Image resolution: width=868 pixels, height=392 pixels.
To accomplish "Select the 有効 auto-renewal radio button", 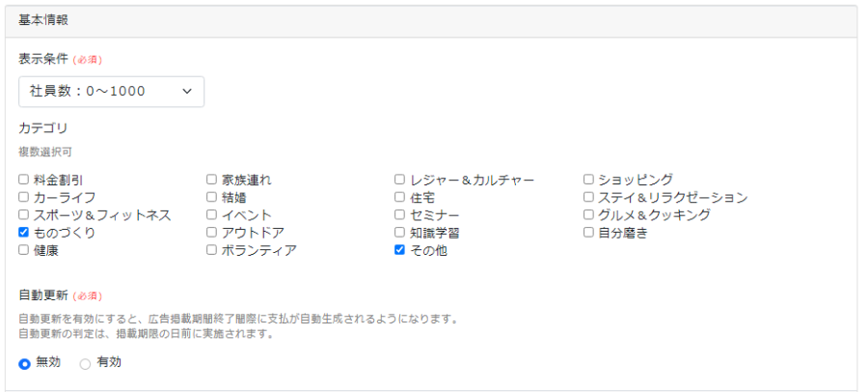I will click(85, 364).
